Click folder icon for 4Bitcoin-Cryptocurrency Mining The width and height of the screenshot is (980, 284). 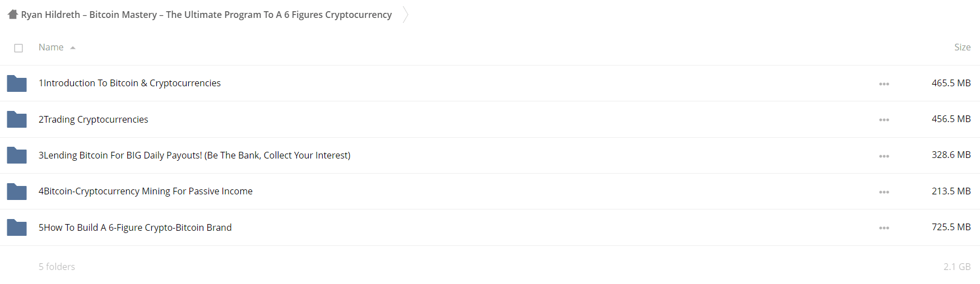click(x=17, y=192)
